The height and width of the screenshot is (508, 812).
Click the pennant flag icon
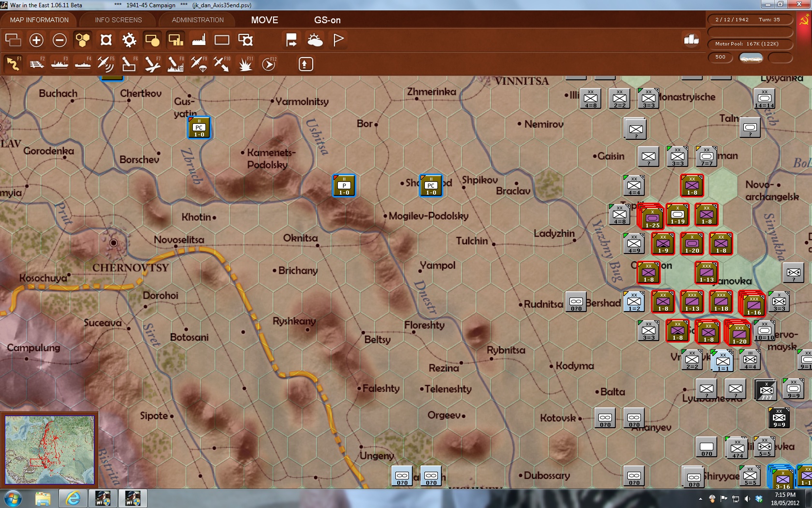338,40
